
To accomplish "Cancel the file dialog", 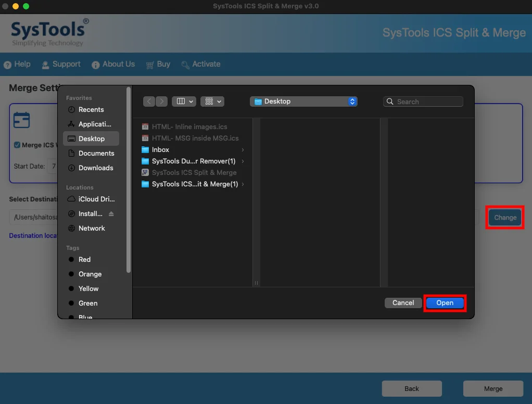I will [403, 303].
